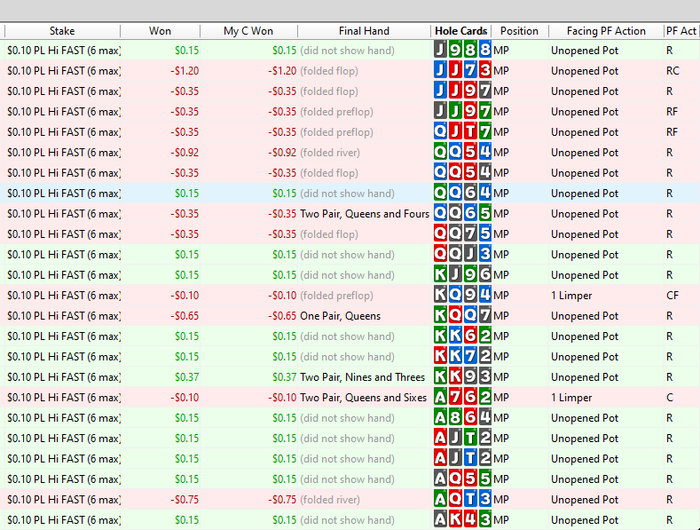The height and width of the screenshot is (530, 700).
Task: Click the AQ55 hole cards cell
Action: pyautogui.click(x=462, y=479)
